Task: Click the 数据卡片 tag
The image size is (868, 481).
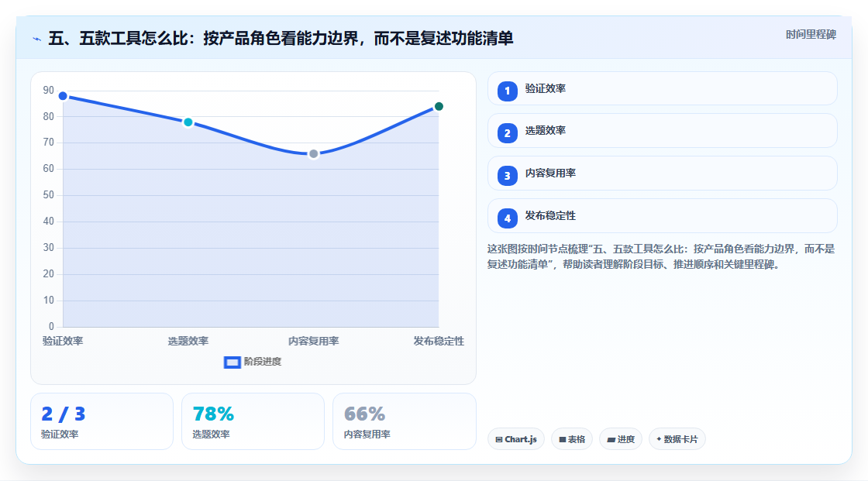Action: click(677, 439)
